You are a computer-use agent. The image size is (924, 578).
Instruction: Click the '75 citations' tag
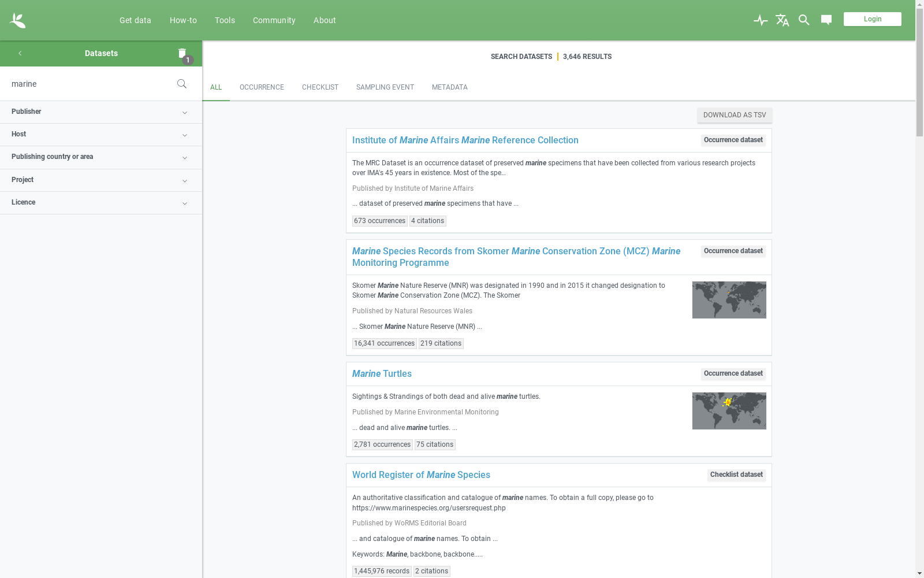click(x=435, y=444)
